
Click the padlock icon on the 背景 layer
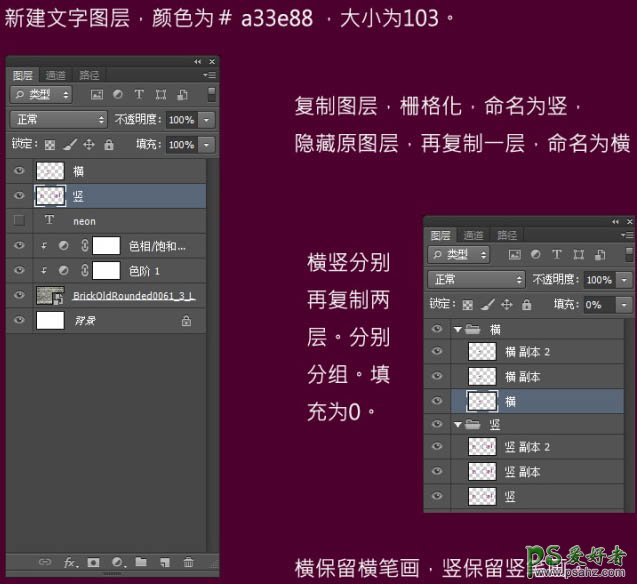pyautogui.click(x=186, y=321)
